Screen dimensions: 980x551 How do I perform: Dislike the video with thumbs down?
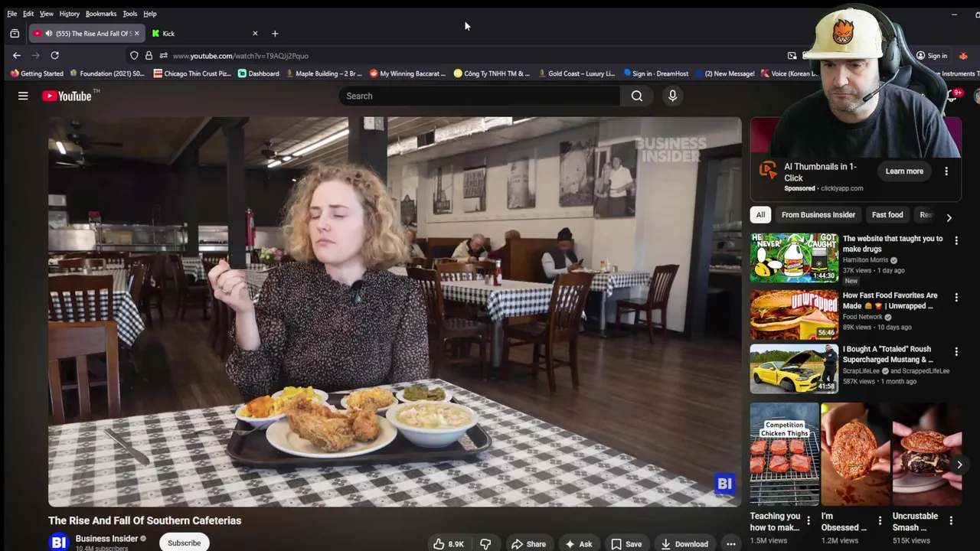point(485,543)
